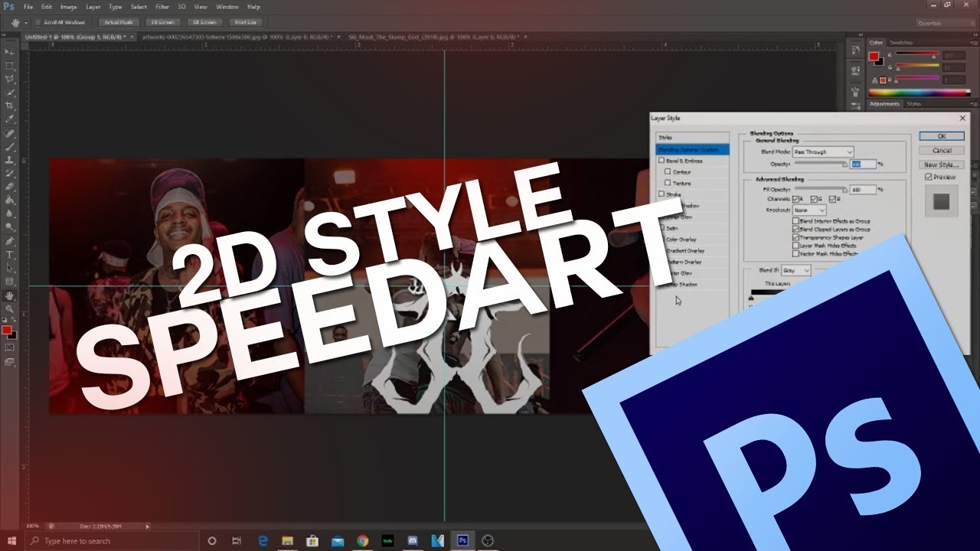Select the Eraser tool
The width and height of the screenshot is (980, 551).
tap(9, 187)
